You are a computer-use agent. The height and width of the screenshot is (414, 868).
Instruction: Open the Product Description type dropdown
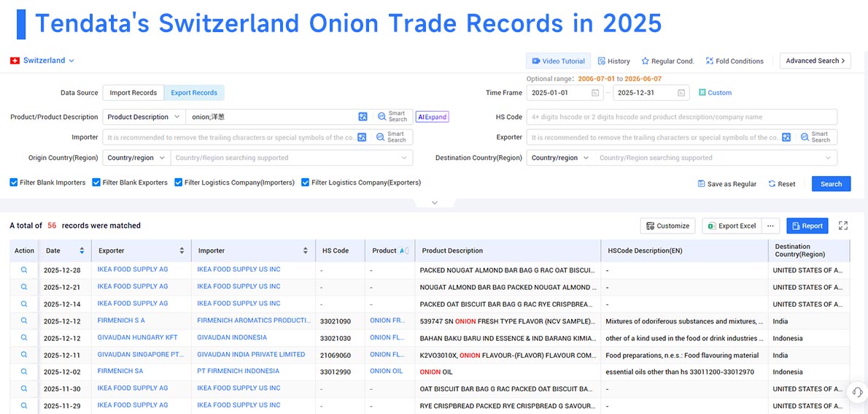pyautogui.click(x=144, y=117)
